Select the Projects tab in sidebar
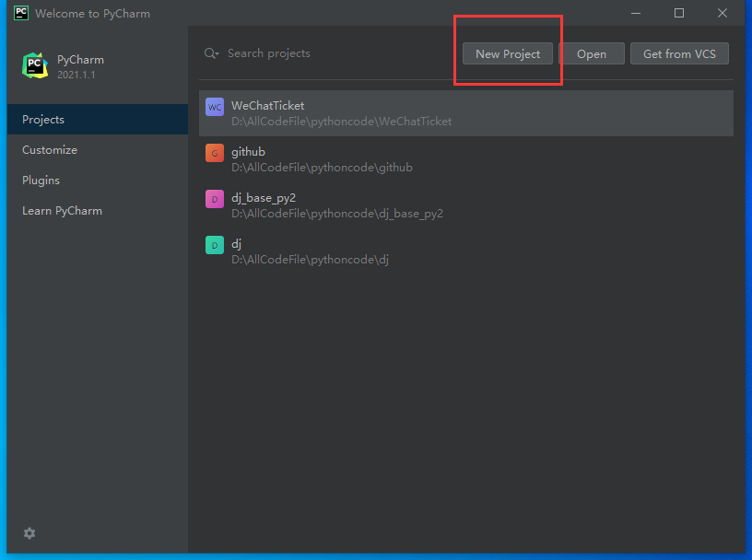The width and height of the screenshot is (752, 560). click(x=98, y=120)
